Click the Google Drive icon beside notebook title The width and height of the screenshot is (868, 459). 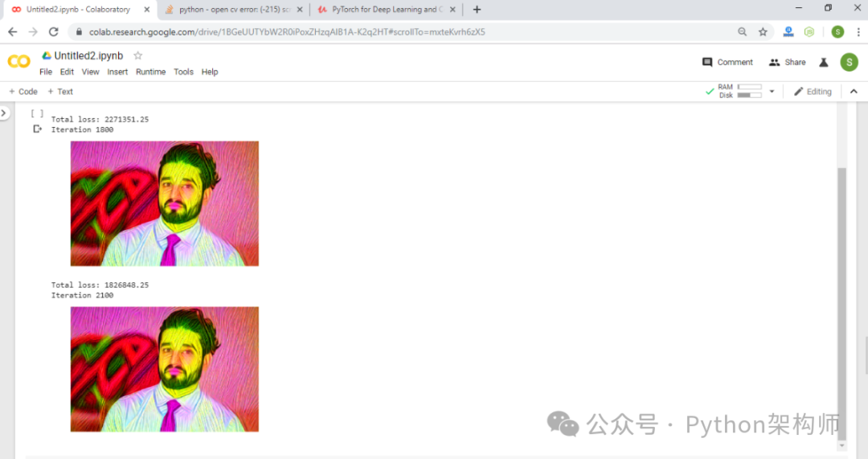point(47,55)
